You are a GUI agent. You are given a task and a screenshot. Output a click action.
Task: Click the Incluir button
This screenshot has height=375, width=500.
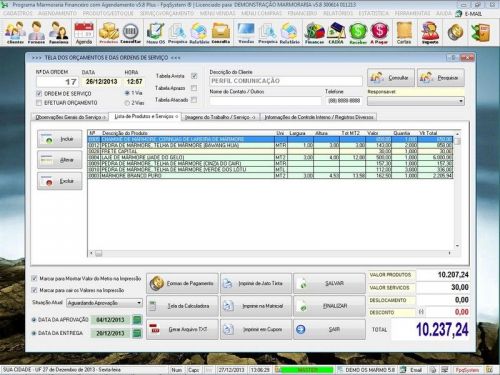[x=60, y=139]
